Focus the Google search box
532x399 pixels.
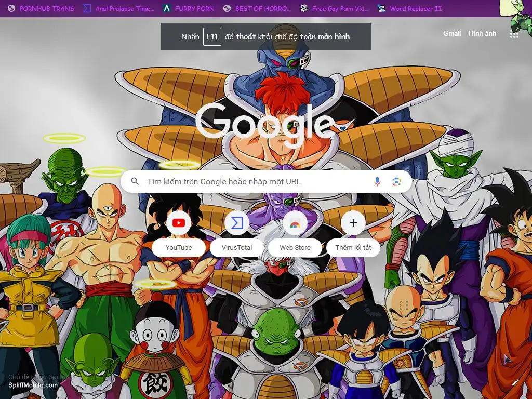tap(266, 181)
